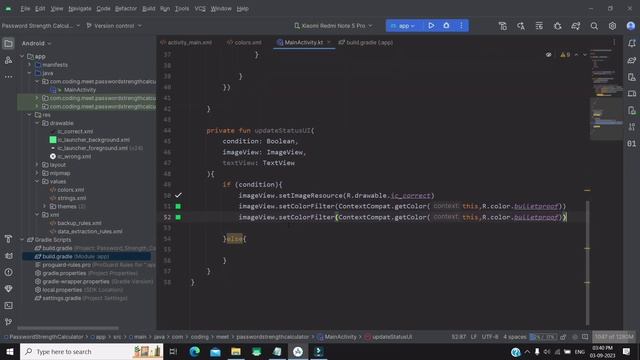Expand the mipmap folder
The height and width of the screenshot is (360, 640).
pyautogui.click(x=37, y=173)
